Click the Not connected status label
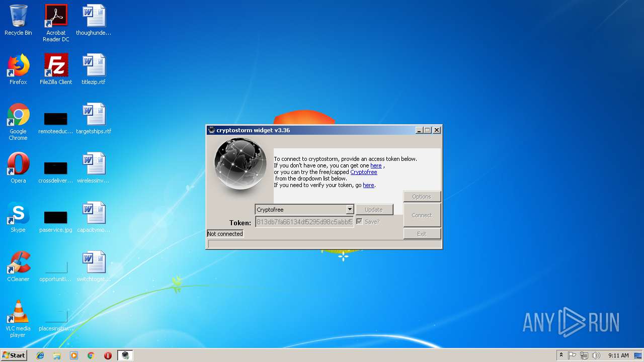This screenshot has width=644, height=362. (225, 234)
